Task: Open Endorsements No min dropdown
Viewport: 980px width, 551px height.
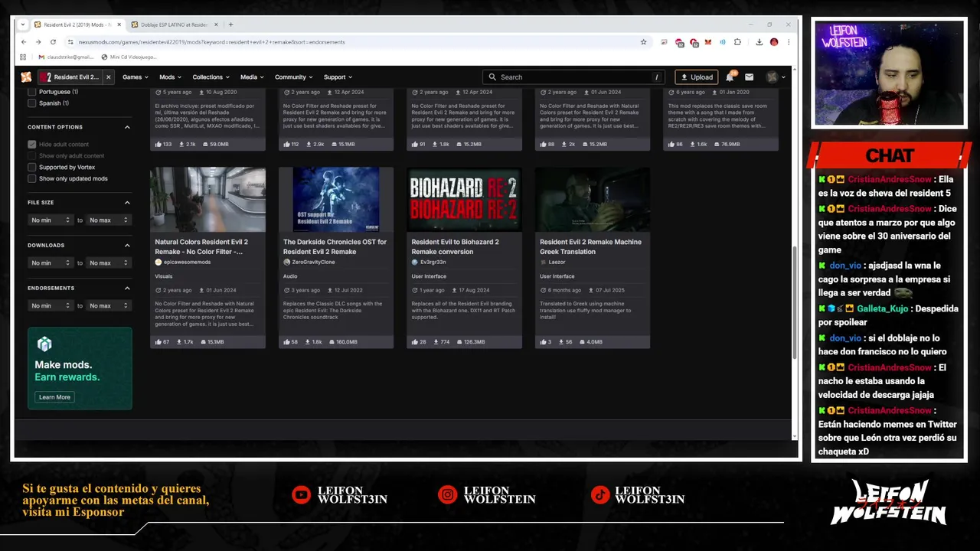Action: pyautogui.click(x=51, y=306)
